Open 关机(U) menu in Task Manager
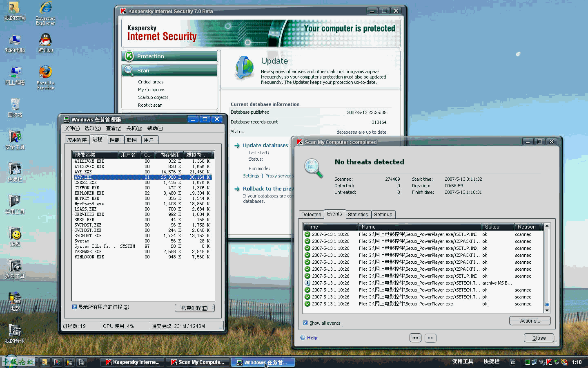This screenshot has width=588, height=368. click(134, 128)
